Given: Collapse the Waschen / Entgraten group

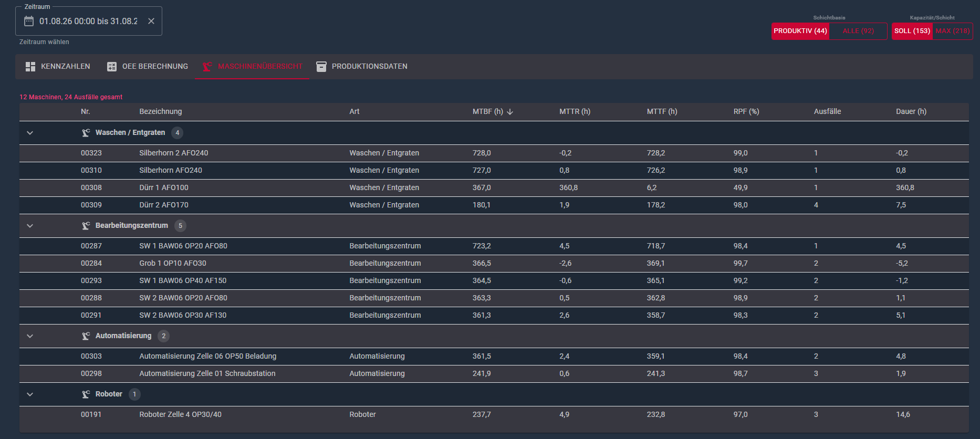Looking at the screenshot, I should [30, 133].
